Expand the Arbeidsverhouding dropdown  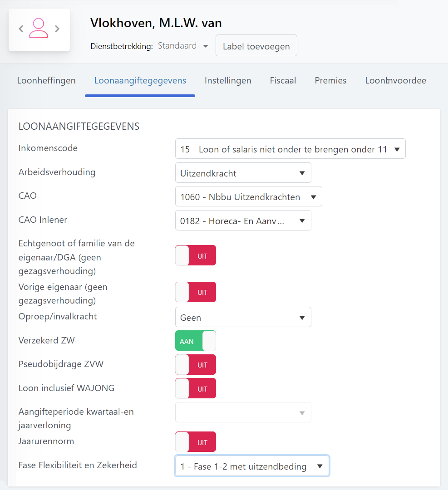coord(243,173)
